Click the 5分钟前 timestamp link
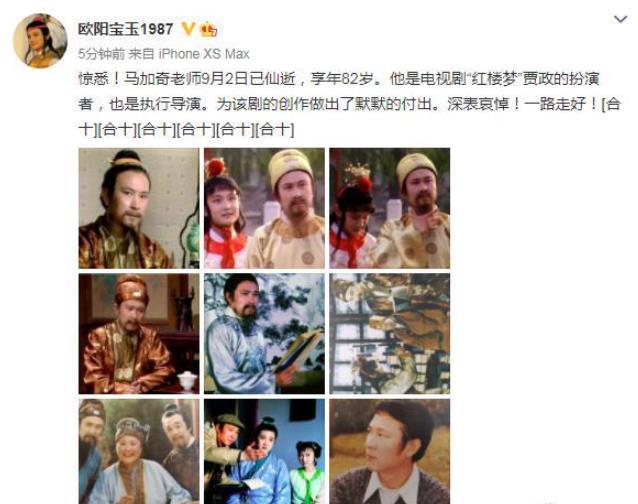 point(101,54)
